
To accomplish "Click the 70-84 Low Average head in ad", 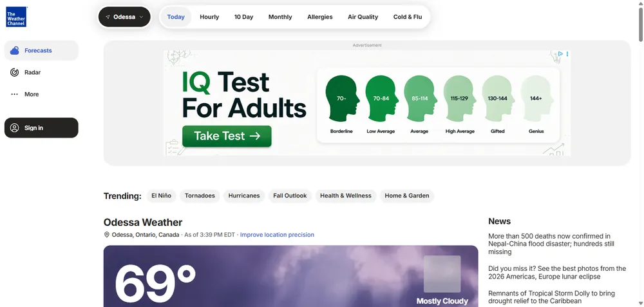I will click(x=381, y=98).
